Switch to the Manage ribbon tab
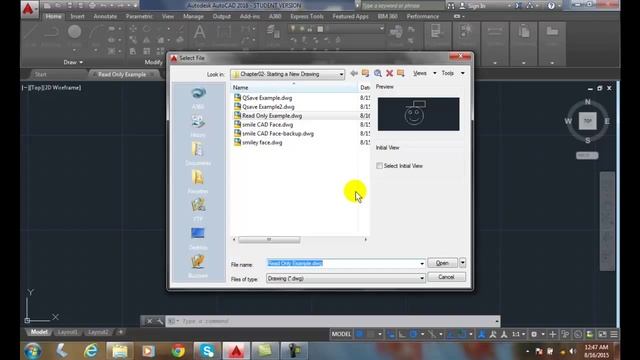Image resolution: width=640 pixels, height=360 pixels. click(193, 16)
